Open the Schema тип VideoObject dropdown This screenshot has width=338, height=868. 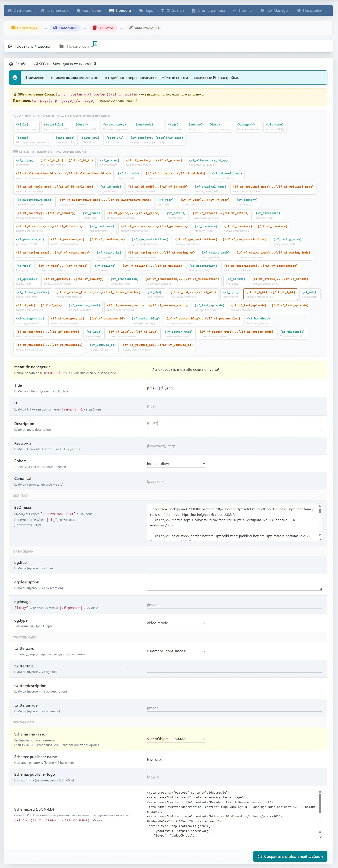point(176,739)
